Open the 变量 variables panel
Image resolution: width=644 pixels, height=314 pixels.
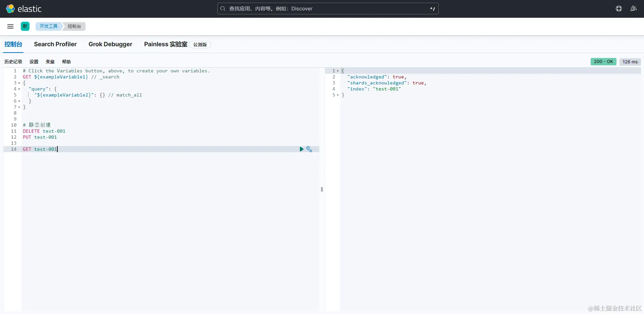pos(50,62)
